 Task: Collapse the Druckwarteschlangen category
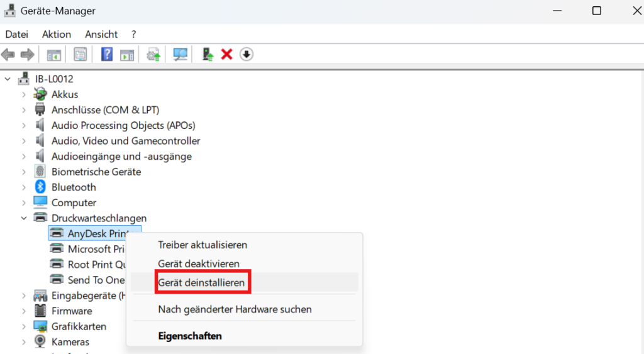pyautogui.click(x=24, y=218)
